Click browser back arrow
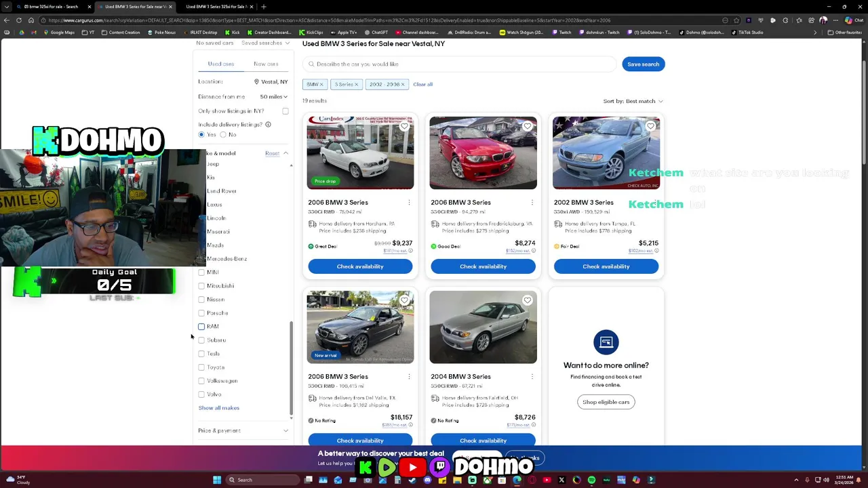Image resolution: width=868 pixels, height=488 pixels. click(x=7, y=20)
